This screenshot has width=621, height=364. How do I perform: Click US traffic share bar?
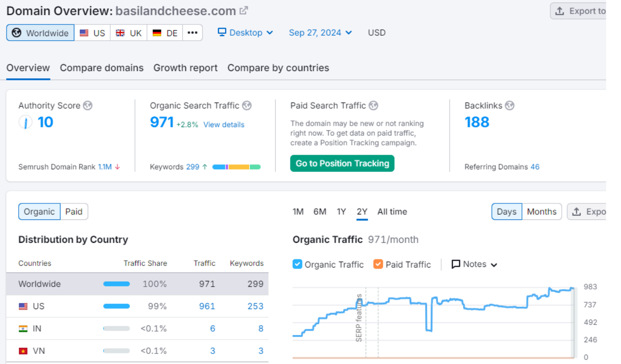[x=116, y=306]
